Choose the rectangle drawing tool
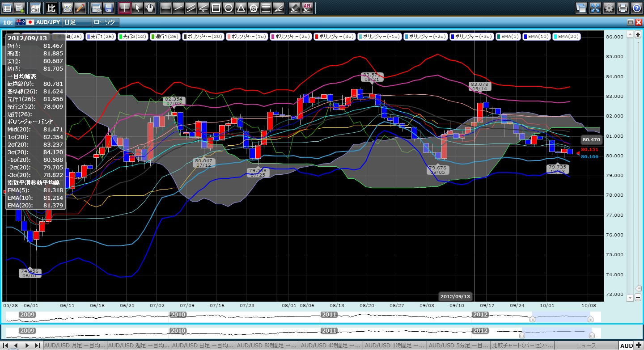The width and height of the screenshot is (644, 350). [216, 8]
